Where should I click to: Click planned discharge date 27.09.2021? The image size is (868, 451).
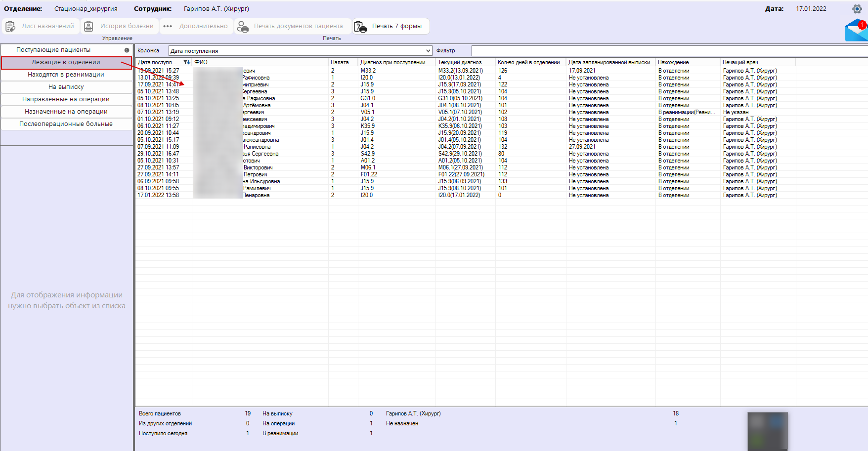coord(582,147)
